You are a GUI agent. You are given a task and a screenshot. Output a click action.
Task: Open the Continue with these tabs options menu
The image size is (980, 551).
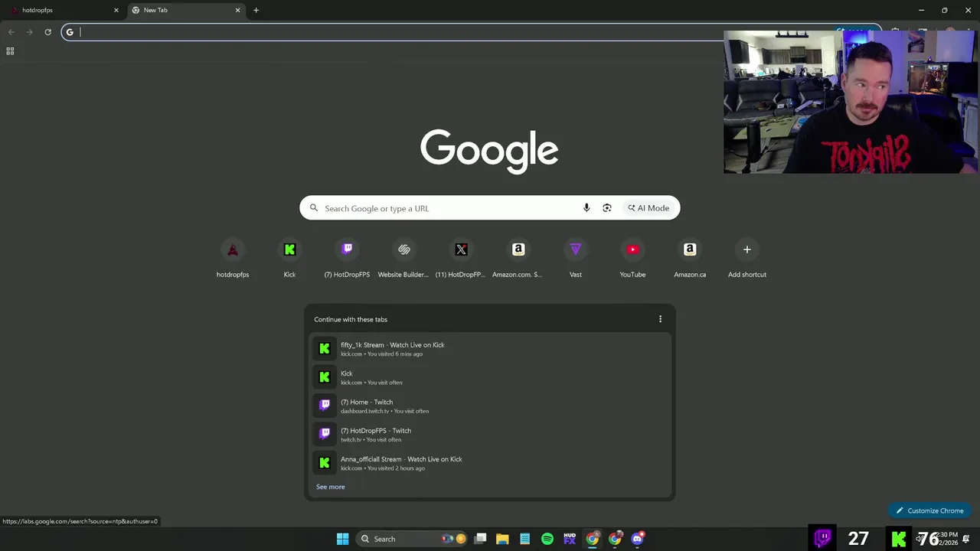pyautogui.click(x=660, y=319)
